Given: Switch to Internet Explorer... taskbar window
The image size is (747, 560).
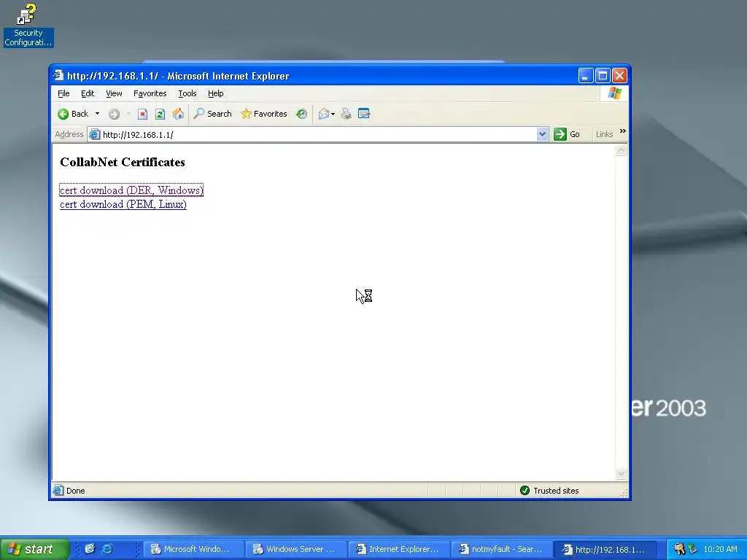Looking at the screenshot, I should tap(399, 549).
